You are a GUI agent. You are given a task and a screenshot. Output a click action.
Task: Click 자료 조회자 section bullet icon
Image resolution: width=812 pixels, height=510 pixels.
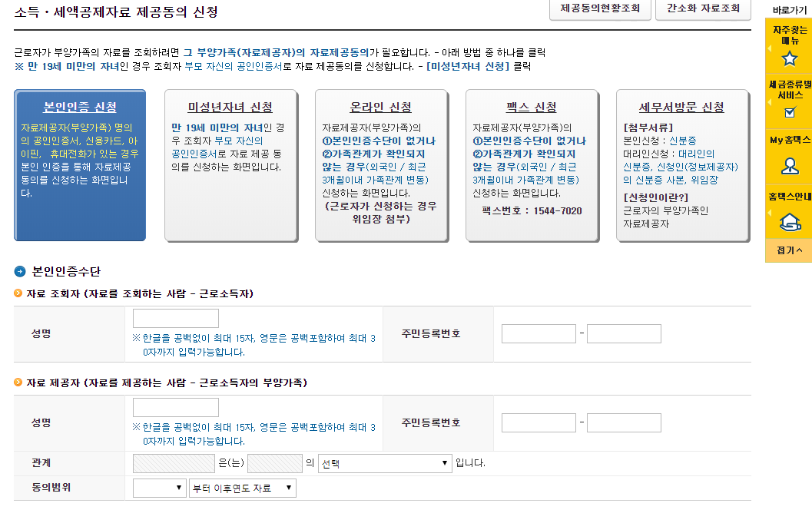pos(18,293)
